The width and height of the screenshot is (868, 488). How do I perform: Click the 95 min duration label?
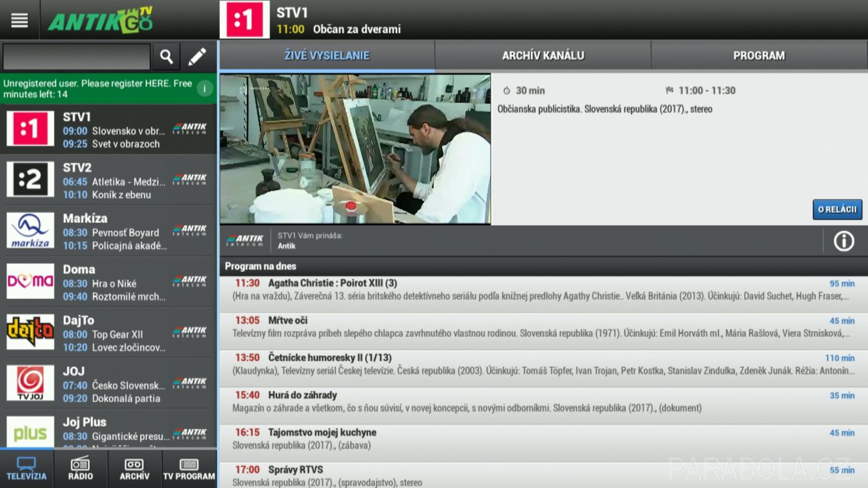(x=842, y=284)
